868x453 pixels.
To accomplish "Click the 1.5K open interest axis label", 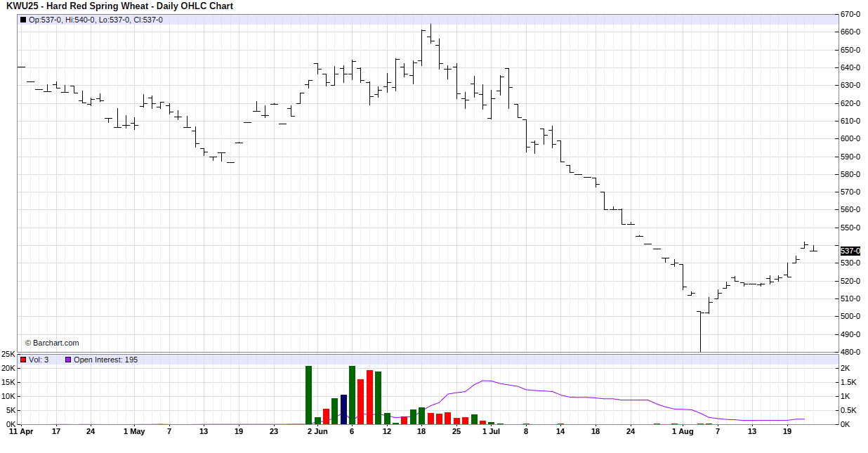I will pyautogui.click(x=848, y=382).
